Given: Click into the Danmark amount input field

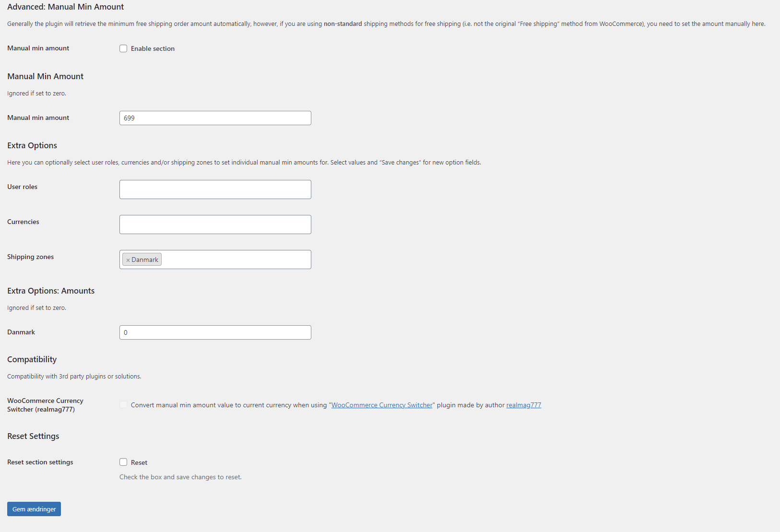Looking at the screenshot, I should 215,332.
